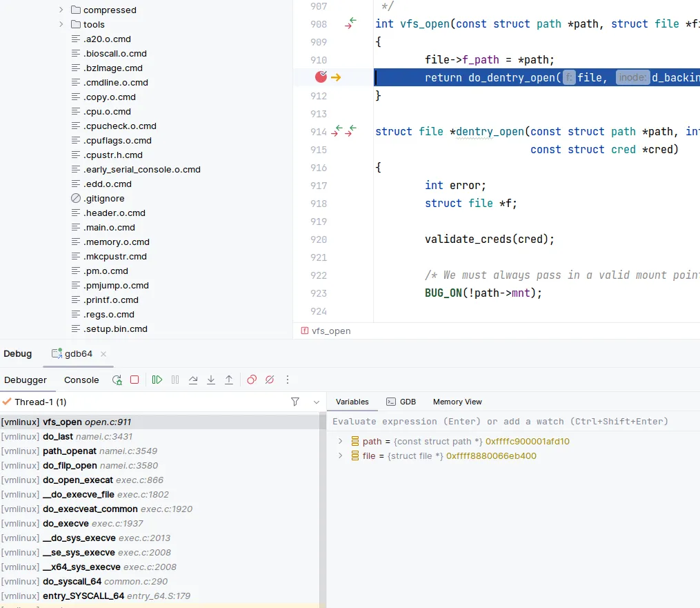
Task: Click line number 920 in the gutter
Action: pos(319,239)
